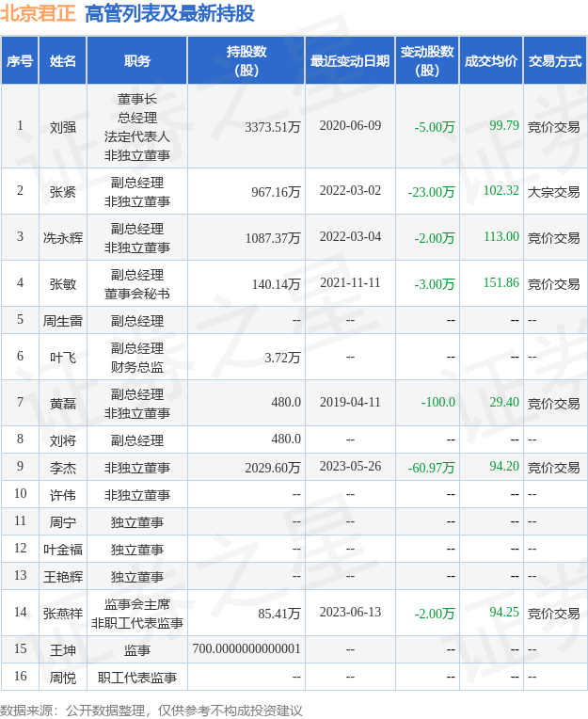Click the change value -3.00万
Image resolution: width=588 pixels, height=719 pixels.
434,284
